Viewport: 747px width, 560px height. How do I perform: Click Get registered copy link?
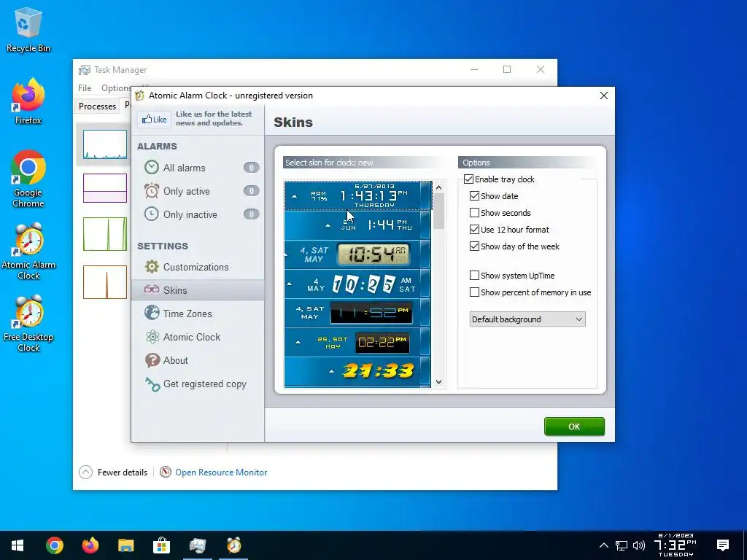coord(205,384)
